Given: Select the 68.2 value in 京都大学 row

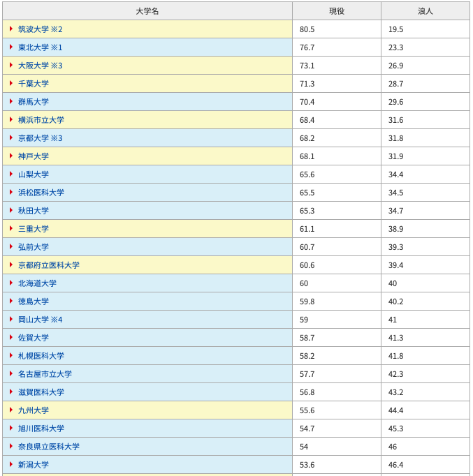Looking at the screenshot, I should point(307,138).
